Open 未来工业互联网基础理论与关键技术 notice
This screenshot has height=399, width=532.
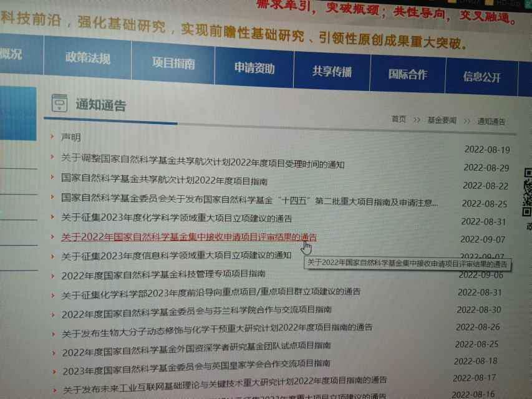point(225,385)
